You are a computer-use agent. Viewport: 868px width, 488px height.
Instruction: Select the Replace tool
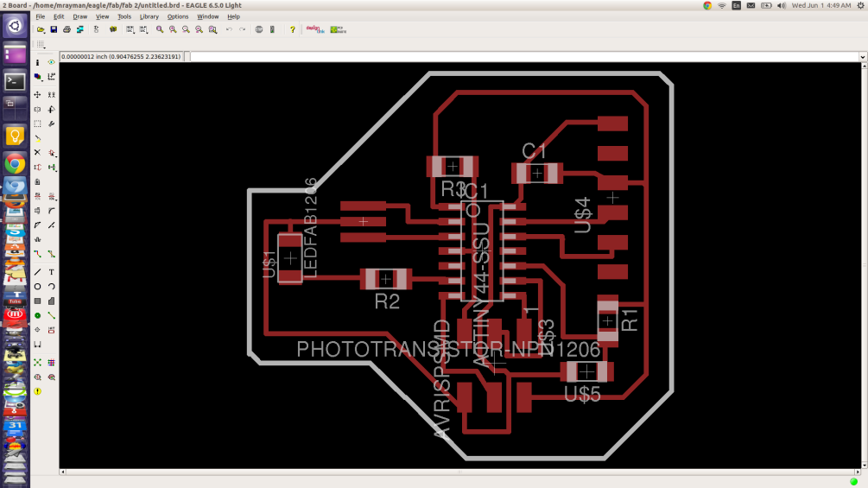(52, 167)
